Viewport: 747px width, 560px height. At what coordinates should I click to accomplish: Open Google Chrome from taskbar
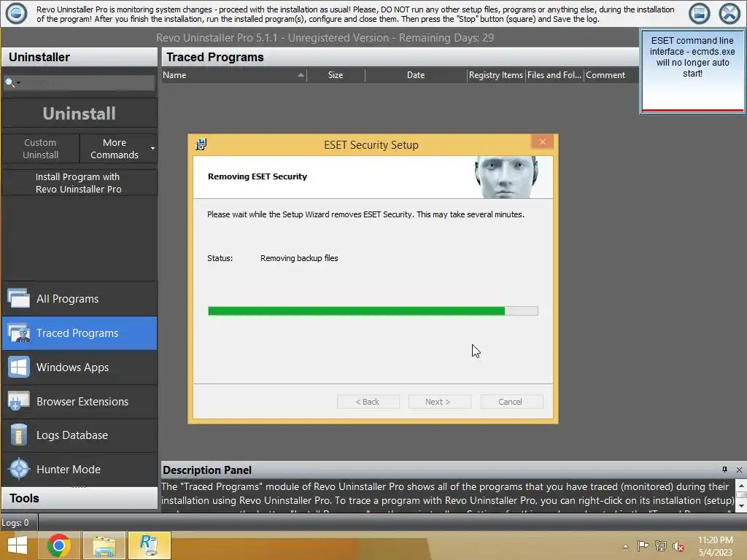point(59,545)
